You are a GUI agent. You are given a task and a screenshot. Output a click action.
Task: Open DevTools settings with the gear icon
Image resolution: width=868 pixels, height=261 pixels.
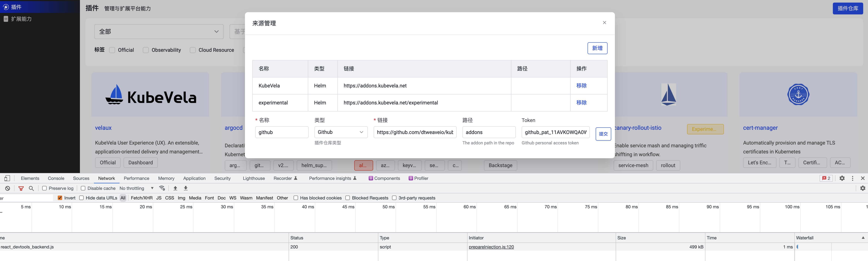point(842,178)
